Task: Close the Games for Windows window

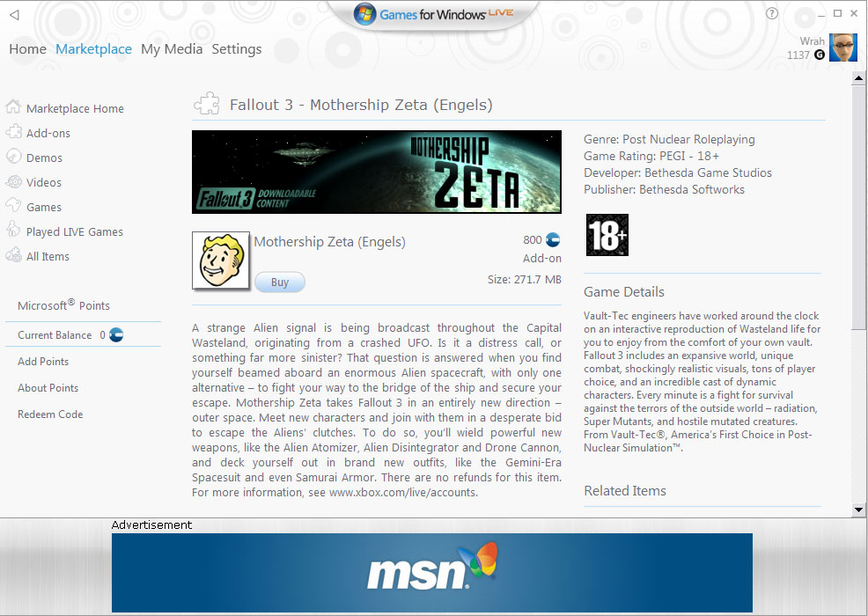Action: click(x=854, y=13)
